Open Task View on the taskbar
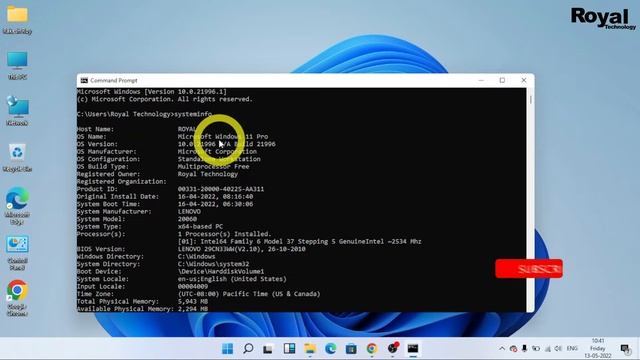The image size is (640, 360). (x=268, y=349)
